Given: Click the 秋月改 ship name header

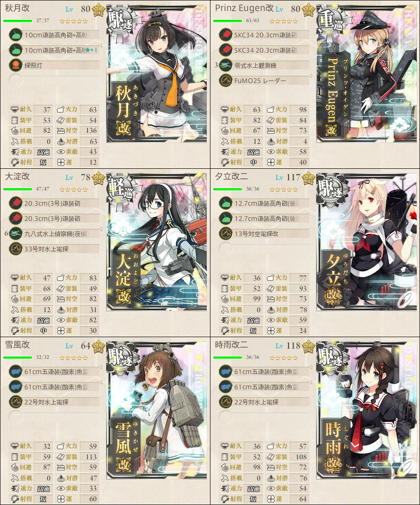Looking at the screenshot, I should (18, 8).
